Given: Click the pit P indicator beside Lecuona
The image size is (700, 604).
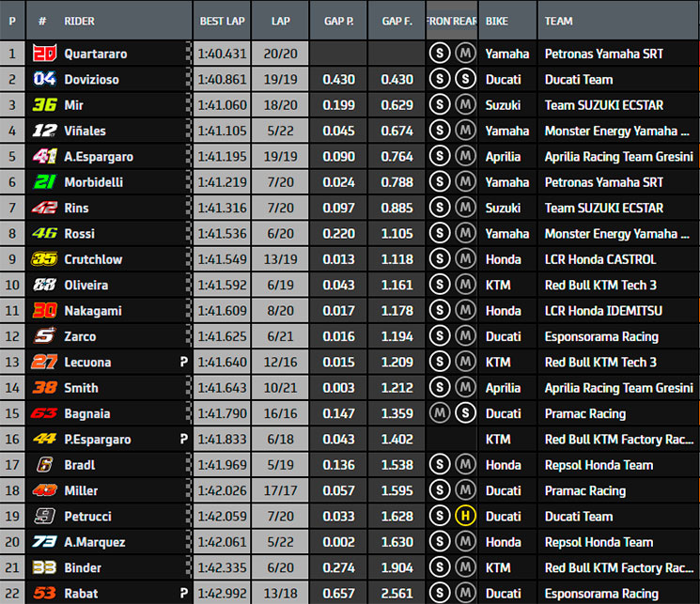Looking at the screenshot, I should coord(184,362).
